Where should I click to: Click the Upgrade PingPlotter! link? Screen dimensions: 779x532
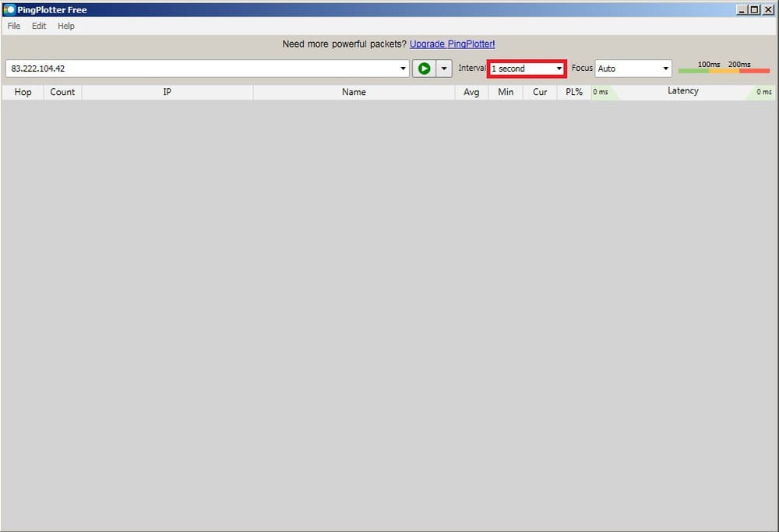click(452, 44)
